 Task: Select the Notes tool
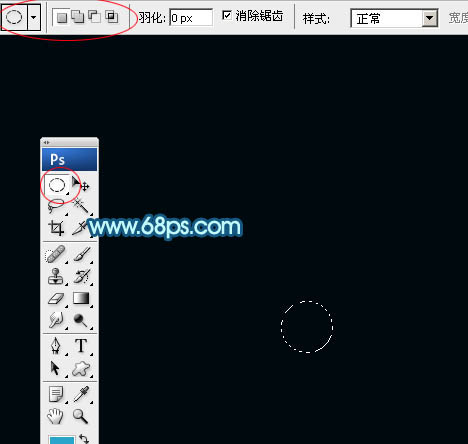click(x=55, y=394)
